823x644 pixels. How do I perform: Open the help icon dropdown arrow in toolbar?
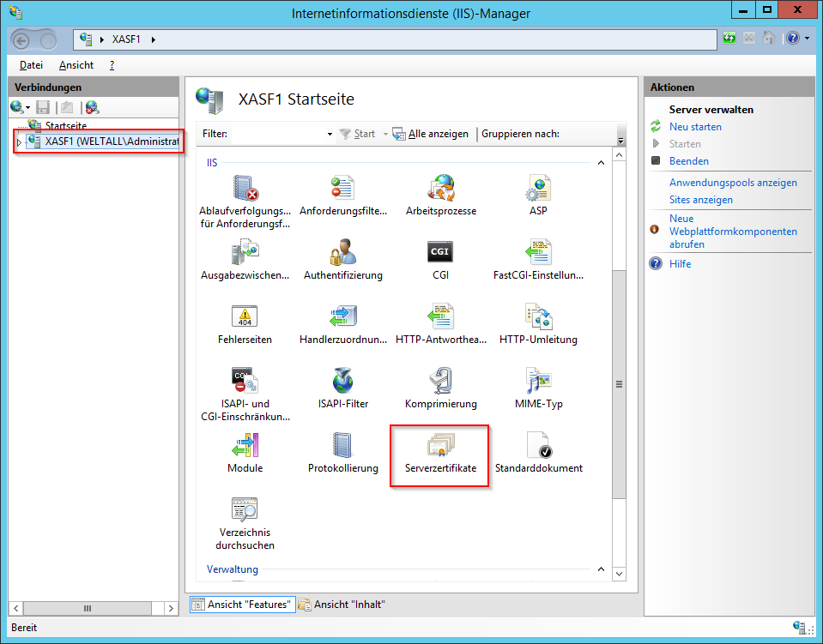pyautogui.click(x=807, y=39)
